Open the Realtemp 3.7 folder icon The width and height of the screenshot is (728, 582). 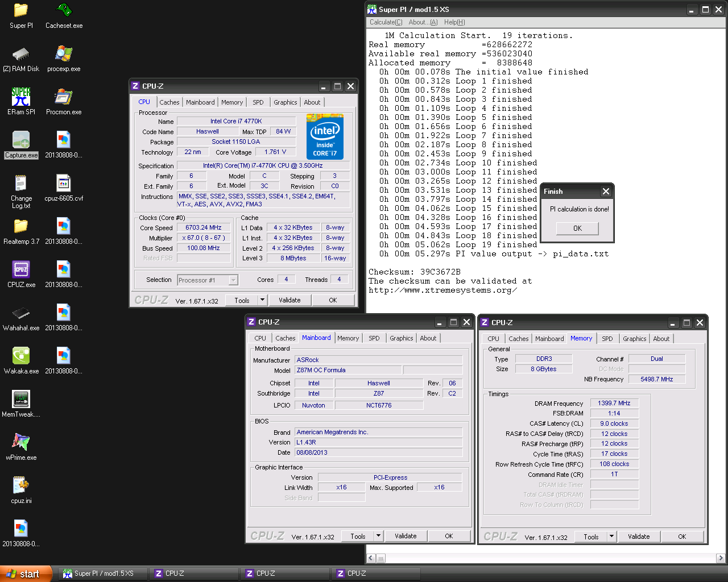pyautogui.click(x=21, y=232)
